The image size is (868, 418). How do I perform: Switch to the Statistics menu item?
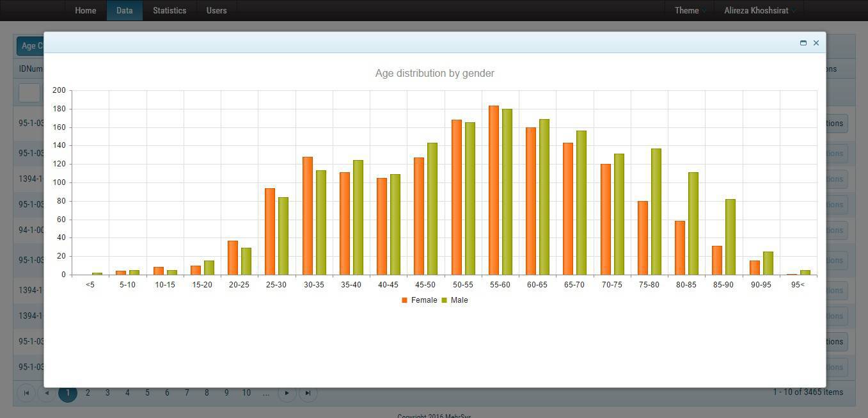(170, 10)
